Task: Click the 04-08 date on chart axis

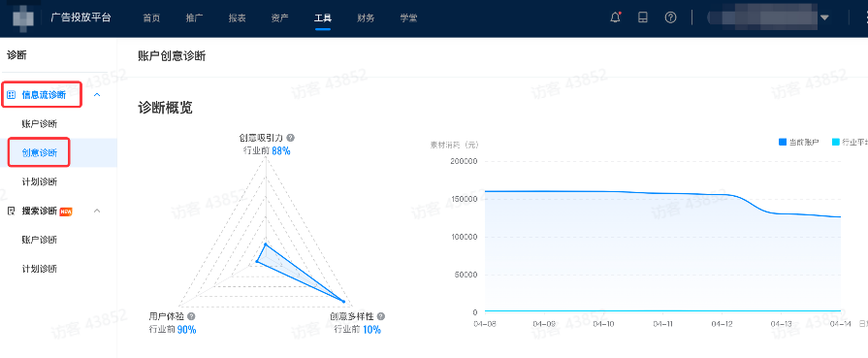Action: (x=484, y=323)
